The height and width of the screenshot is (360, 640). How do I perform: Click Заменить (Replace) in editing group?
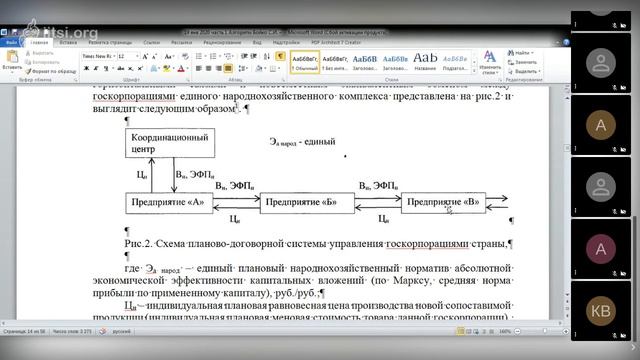(522, 62)
